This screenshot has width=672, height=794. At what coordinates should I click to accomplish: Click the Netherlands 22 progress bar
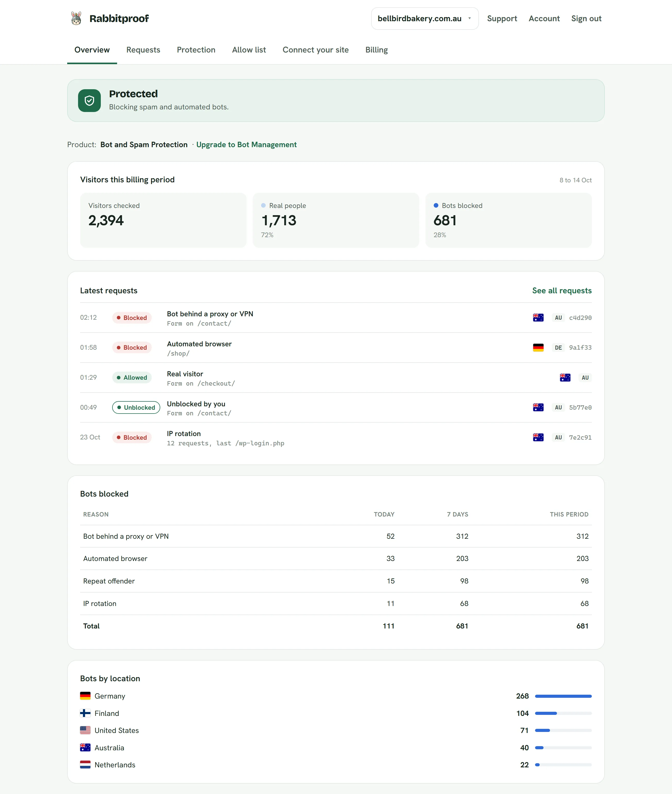[x=563, y=765]
